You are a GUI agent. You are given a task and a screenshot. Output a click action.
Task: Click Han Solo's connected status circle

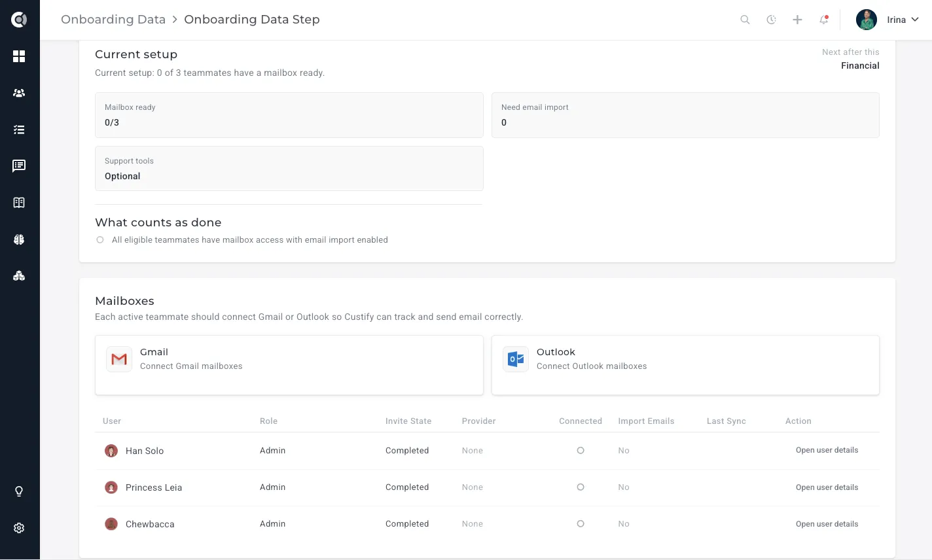pos(581,451)
